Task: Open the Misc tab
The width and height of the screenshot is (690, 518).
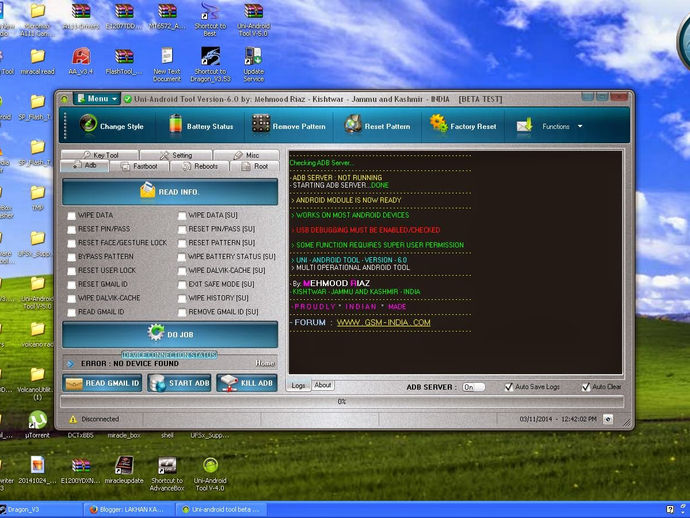Action: click(x=246, y=155)
